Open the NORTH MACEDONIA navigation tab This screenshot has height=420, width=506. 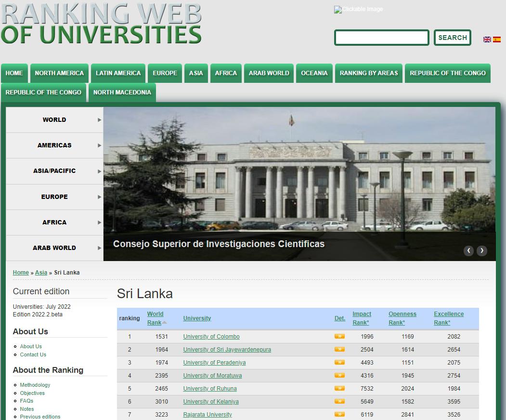122,92
